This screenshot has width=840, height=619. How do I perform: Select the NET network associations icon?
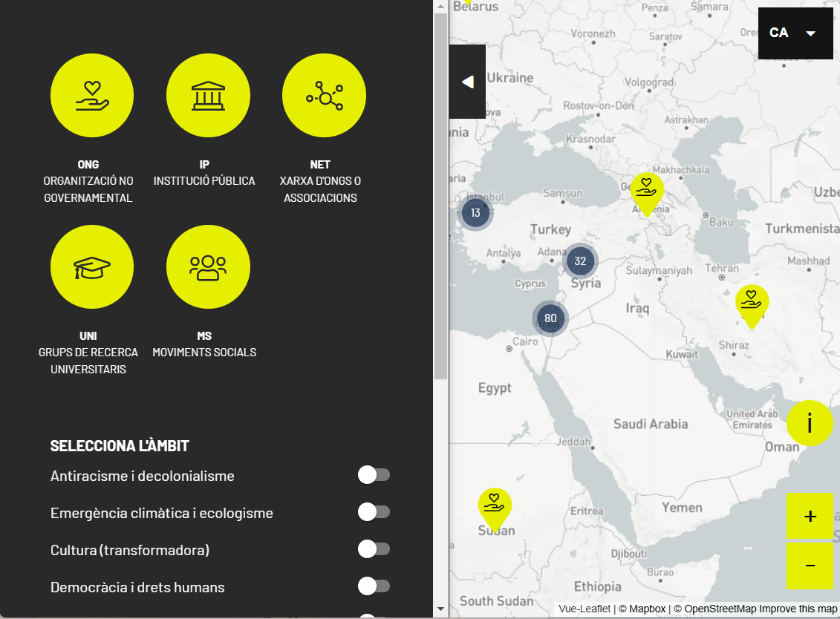pos(324,96)
